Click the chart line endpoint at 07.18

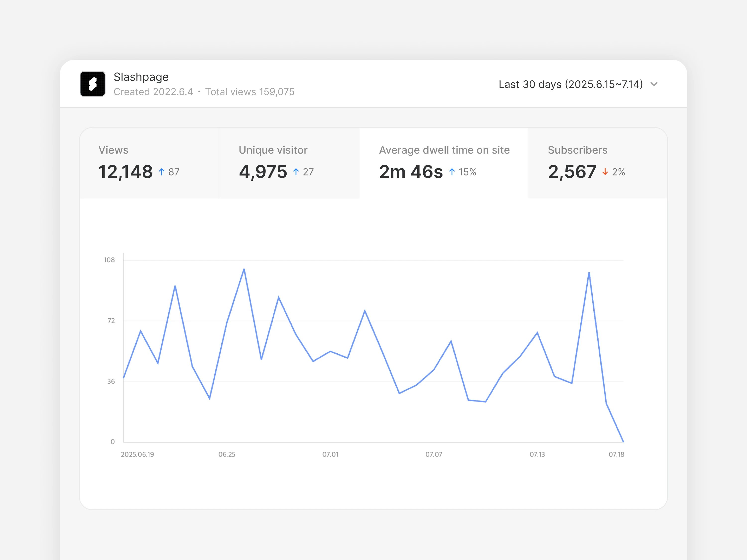(x=623, y=441)
